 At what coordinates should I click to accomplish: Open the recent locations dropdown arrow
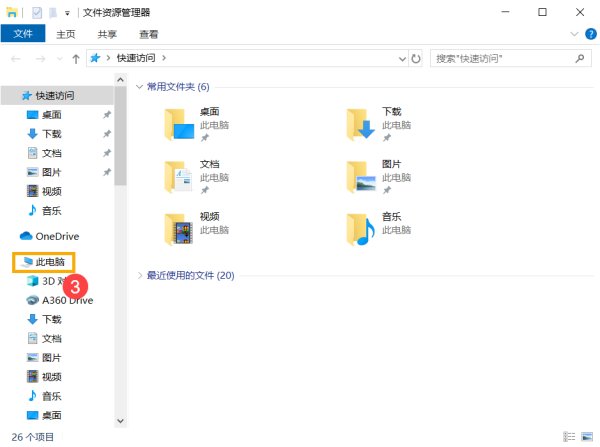point(60,59)
